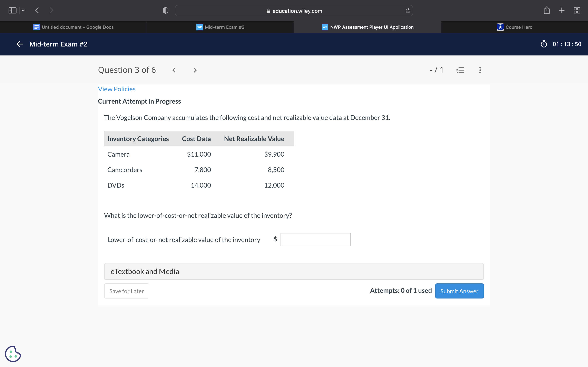The height and width of the screenshot is (367, 588).
Task: Click the Submit Answer button
Action: pos(459,291)
